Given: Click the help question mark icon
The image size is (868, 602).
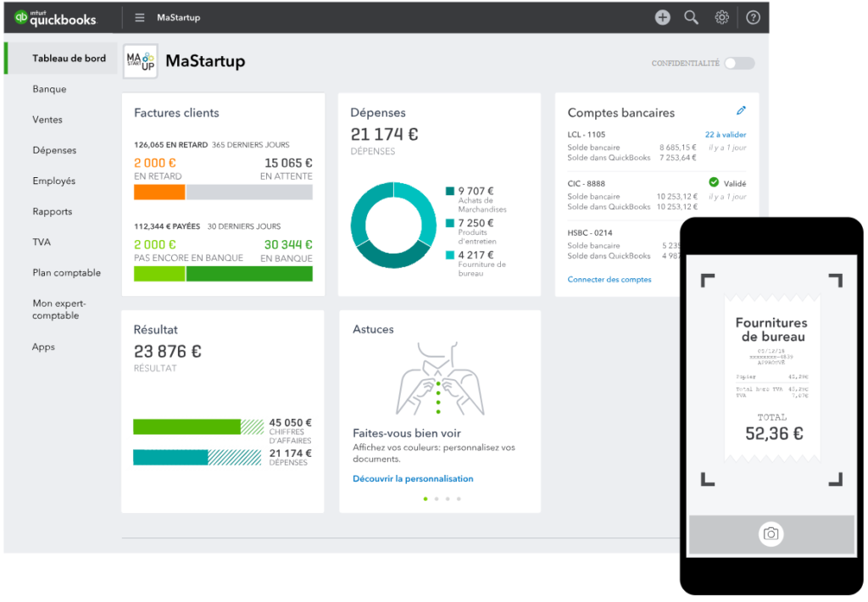Looking at the screenshot, I should pyautogui.click(x=753, y=18).
